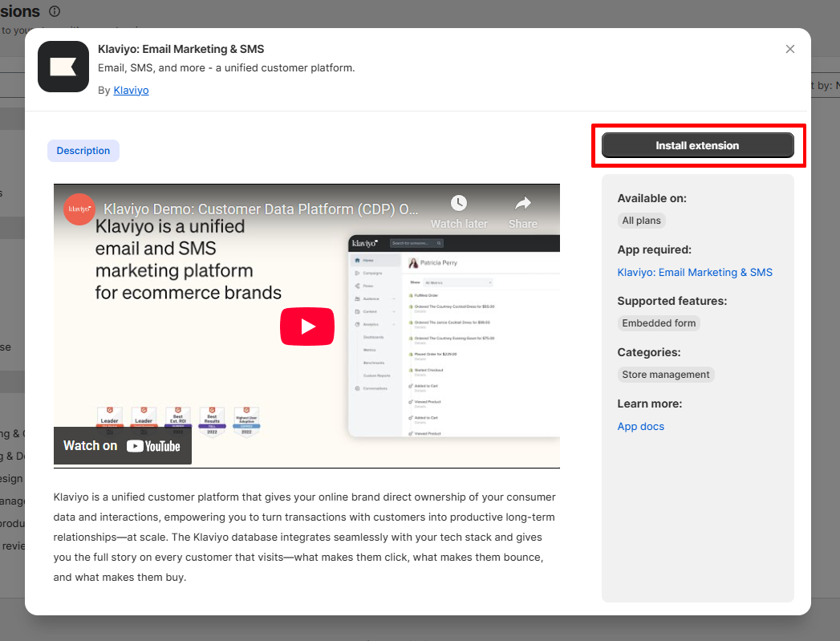Image resolution: width=840 pixels, height=641 pixels.
Task: Click the Klaviyo description paragraph
Action: 305,538
